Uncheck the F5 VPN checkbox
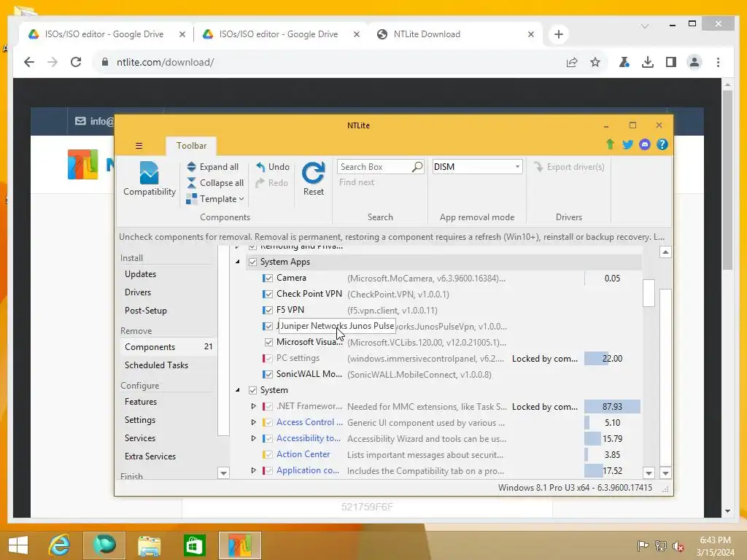 [268, 310]
